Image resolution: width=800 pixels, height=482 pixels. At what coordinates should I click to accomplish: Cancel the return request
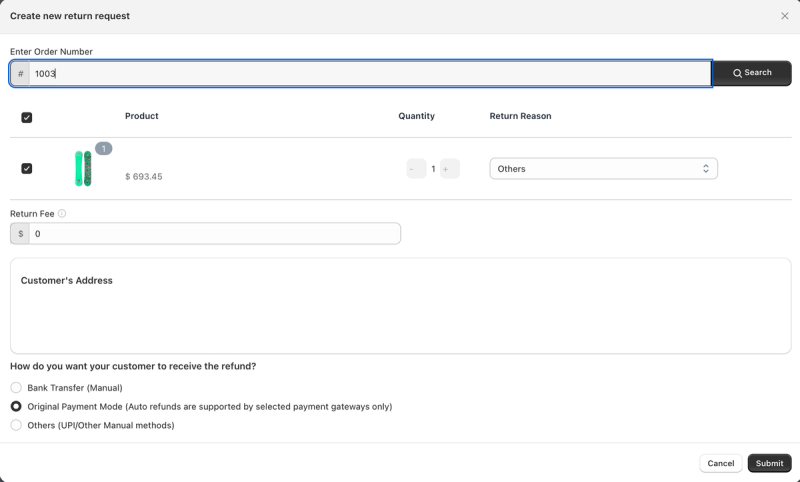[x=720, y=463]
